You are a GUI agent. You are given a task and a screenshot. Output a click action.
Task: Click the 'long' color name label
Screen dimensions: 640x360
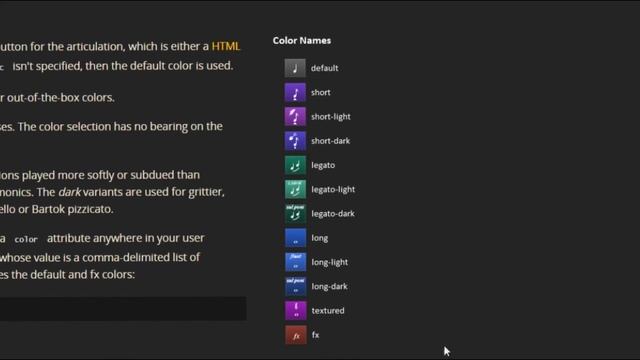point(320,238)
